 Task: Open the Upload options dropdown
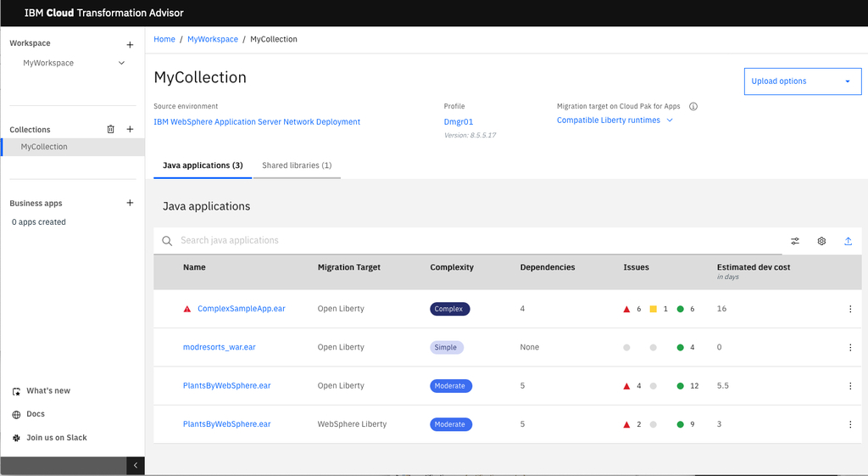click(803, 81)
